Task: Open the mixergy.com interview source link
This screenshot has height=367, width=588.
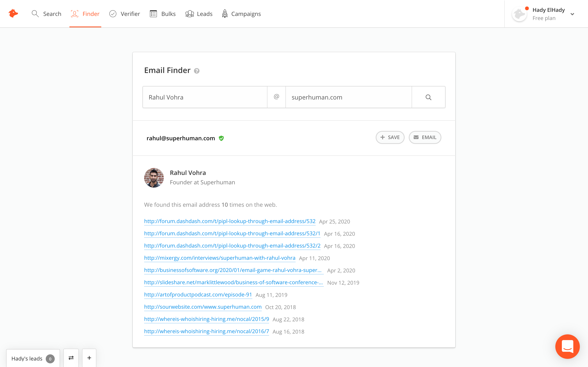Action: 220,258
